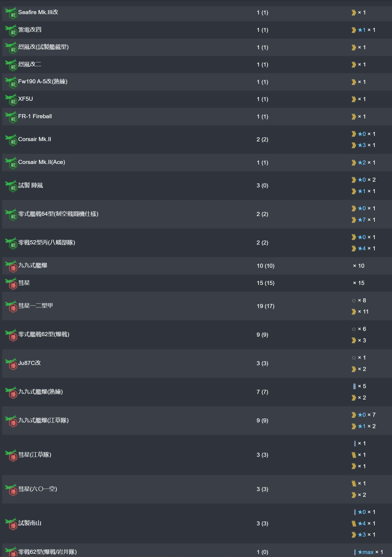Click the × 15 count for 彗星

359,283
